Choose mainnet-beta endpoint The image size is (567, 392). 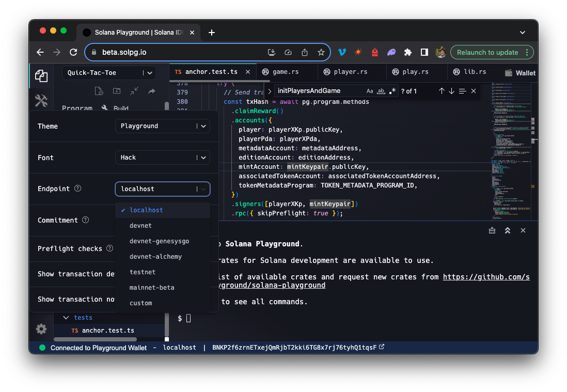[x=163, y=288]
